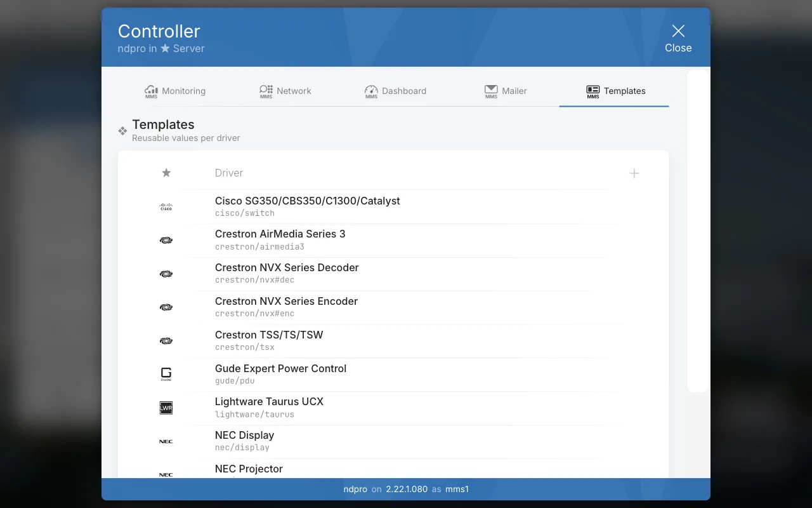
Task: Click the vertical scrollbar of the dialog
Action: click(698, 231)
